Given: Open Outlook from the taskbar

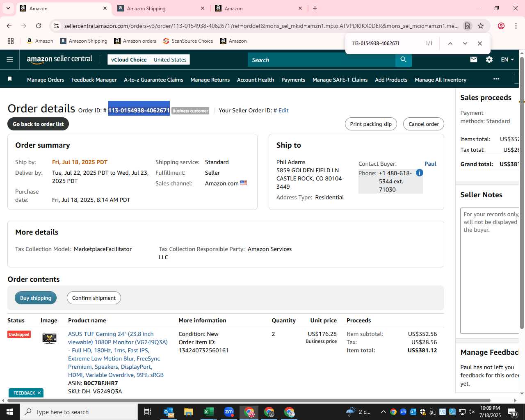Looking at the screenshot, I should [x=169, y=412].
